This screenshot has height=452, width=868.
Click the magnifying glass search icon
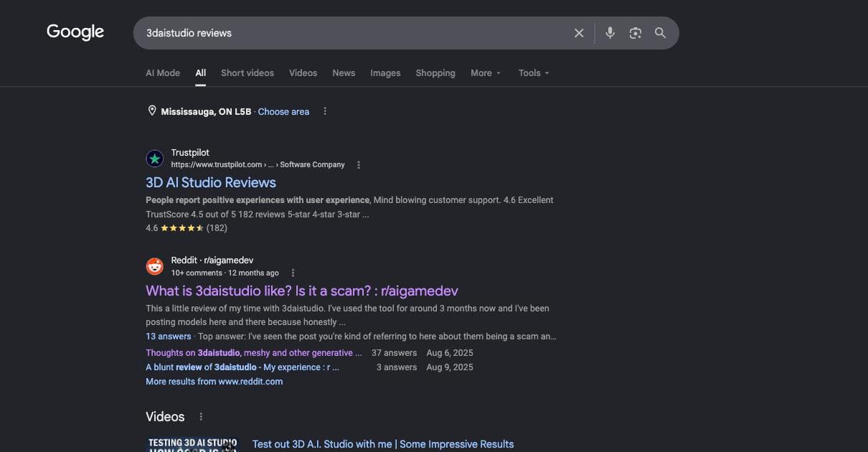661,33
